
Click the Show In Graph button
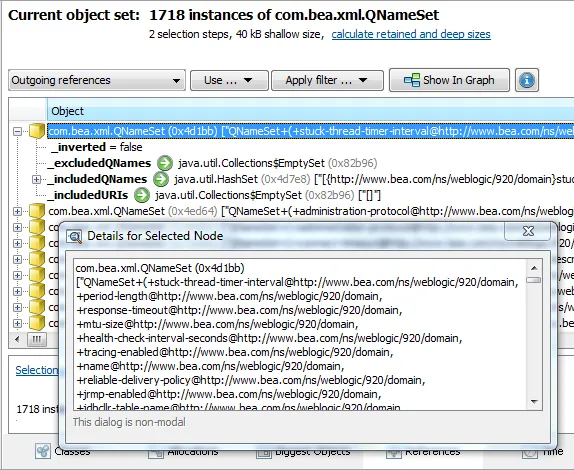point(449,80)
